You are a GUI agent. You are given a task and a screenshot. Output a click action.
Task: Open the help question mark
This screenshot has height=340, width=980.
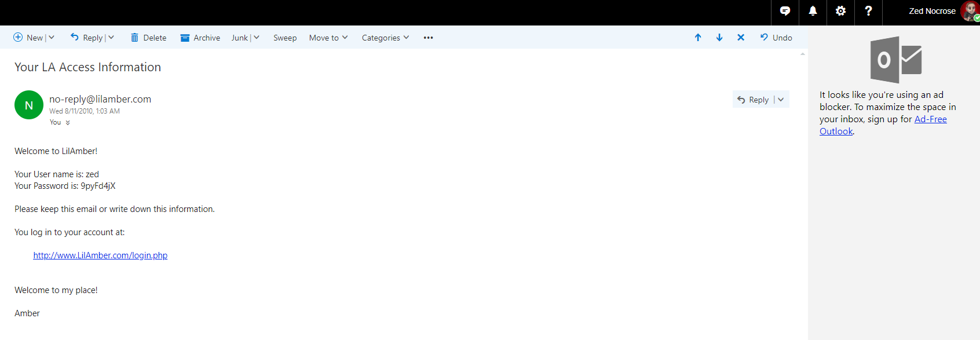point(868,11)
